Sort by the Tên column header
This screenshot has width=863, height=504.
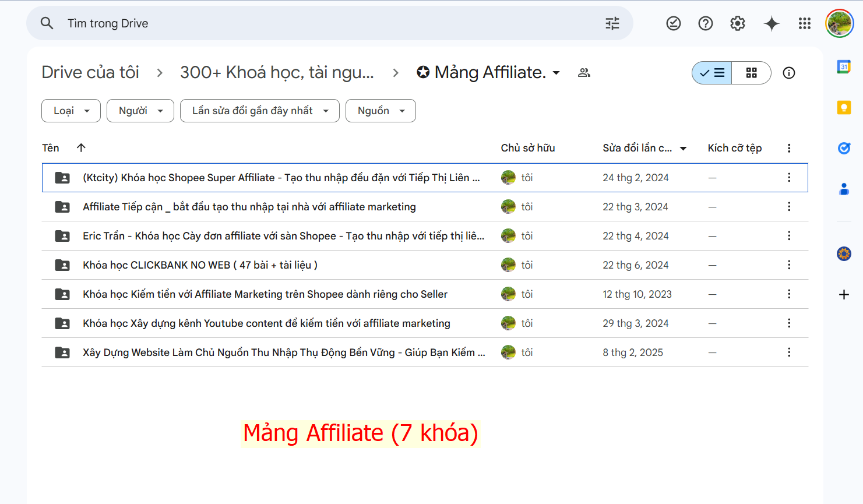[x=51, y=148]
